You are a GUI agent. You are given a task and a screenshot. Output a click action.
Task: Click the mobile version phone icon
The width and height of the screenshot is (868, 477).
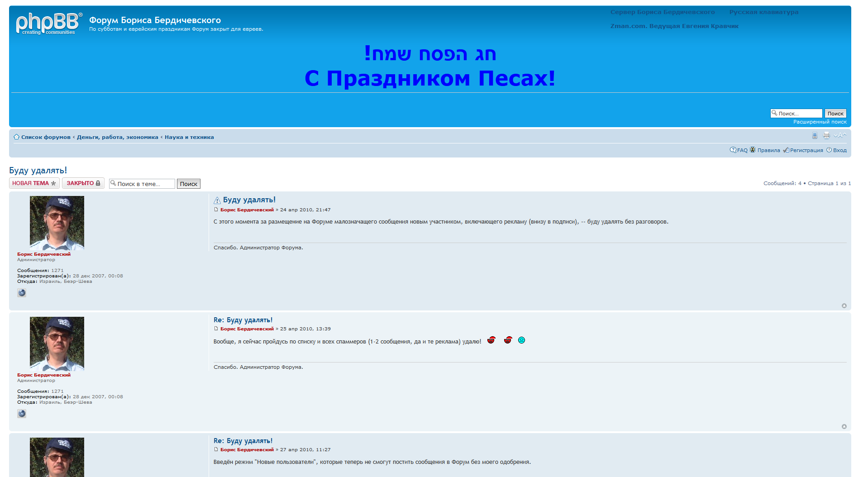[815, 135]
